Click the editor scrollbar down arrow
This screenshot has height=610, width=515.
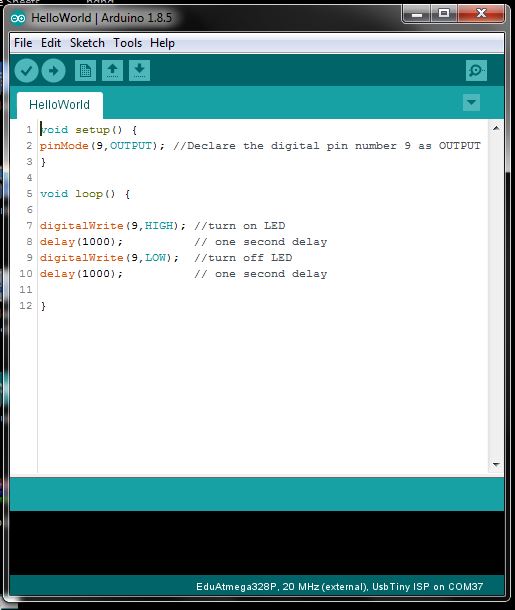tap(496, 465)
